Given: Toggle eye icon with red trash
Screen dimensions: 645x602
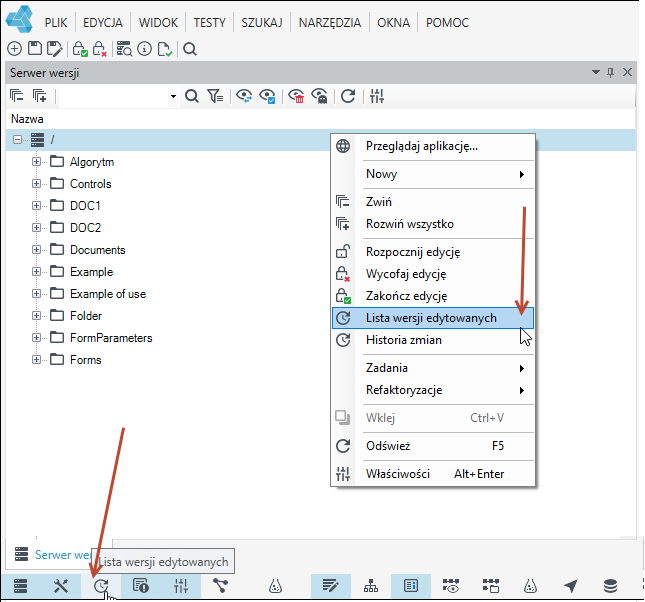Looking at the screenshot, I should 296,96.
